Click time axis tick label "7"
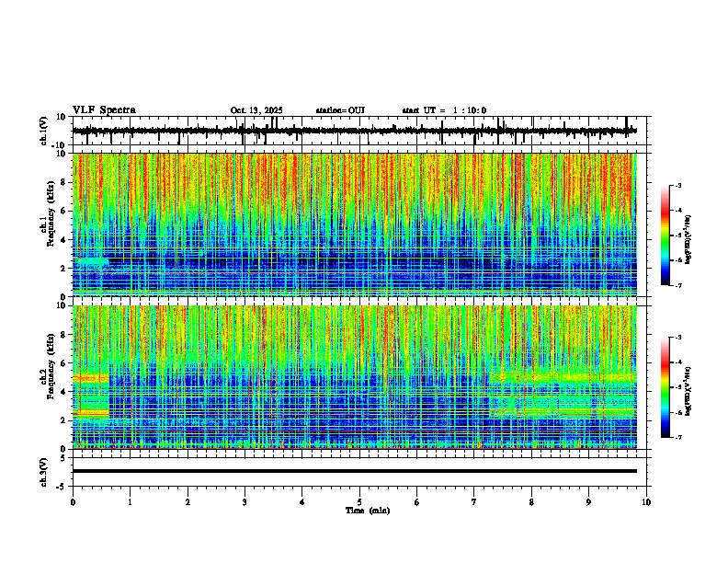728x563 pixels. point(474,502)
